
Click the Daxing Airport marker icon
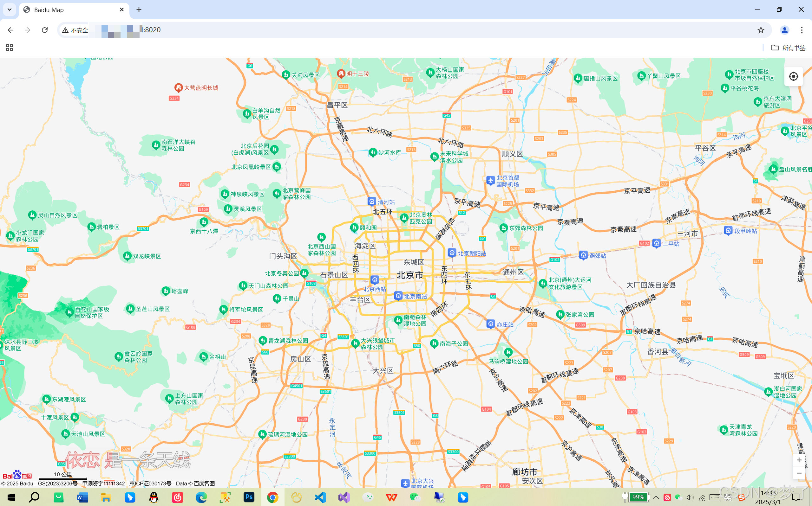tap(405, 483)
